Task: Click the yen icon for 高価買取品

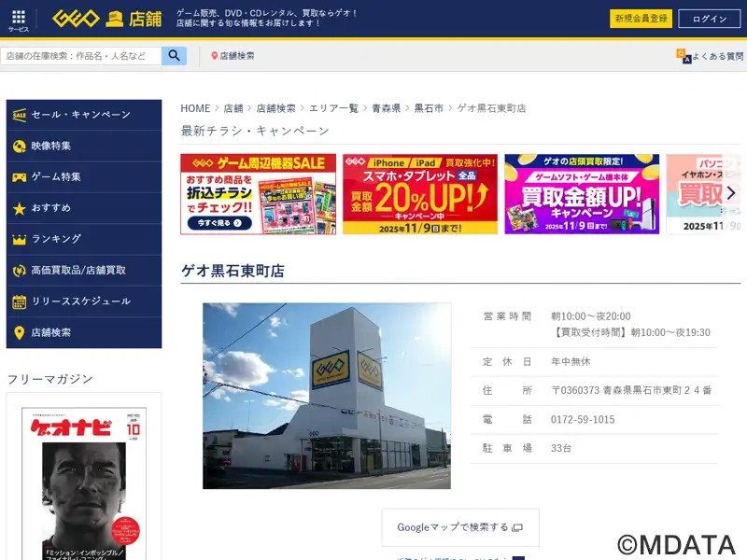Action: (x=19, y=271)
